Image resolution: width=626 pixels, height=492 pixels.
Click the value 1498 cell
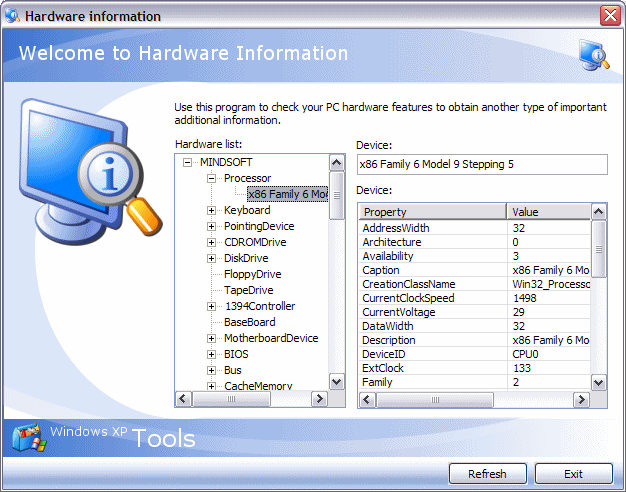click(x=549, y=298)
